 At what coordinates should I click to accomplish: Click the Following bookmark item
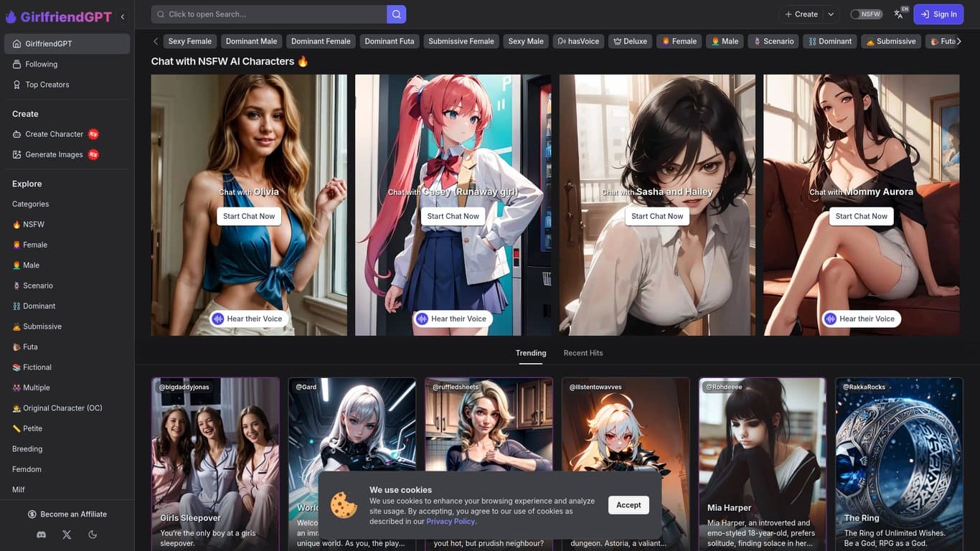point(41,64)
